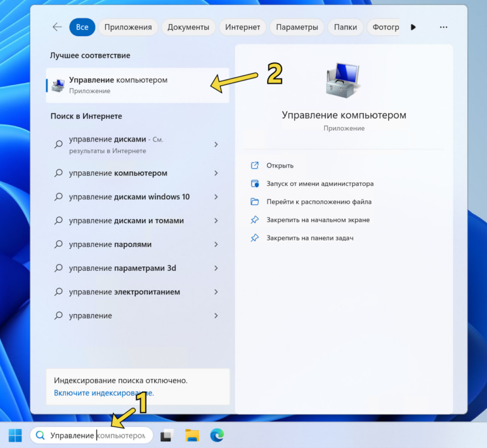Click search icon beside управление параметрами 3d
The width and height of the screenshot is (487, 448).
pos(58,268)
